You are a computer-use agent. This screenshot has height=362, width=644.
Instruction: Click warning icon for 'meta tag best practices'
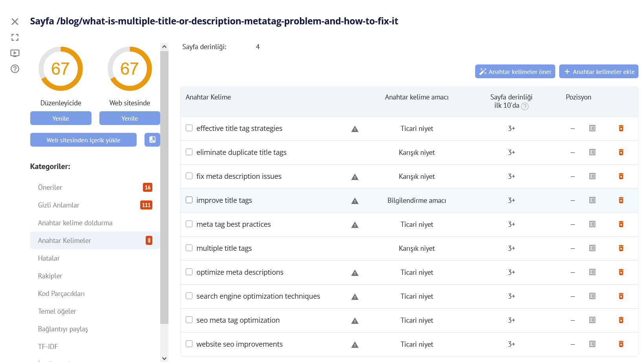[x=355, y=225]
